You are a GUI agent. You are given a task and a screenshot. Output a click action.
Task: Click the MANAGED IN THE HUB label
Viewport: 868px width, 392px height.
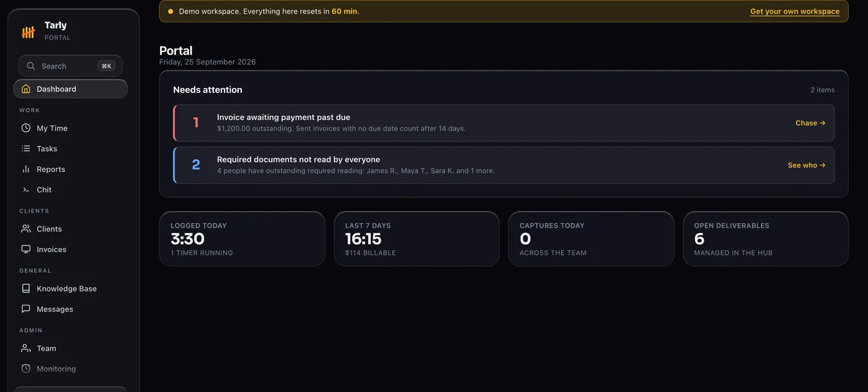pos(733,253)
